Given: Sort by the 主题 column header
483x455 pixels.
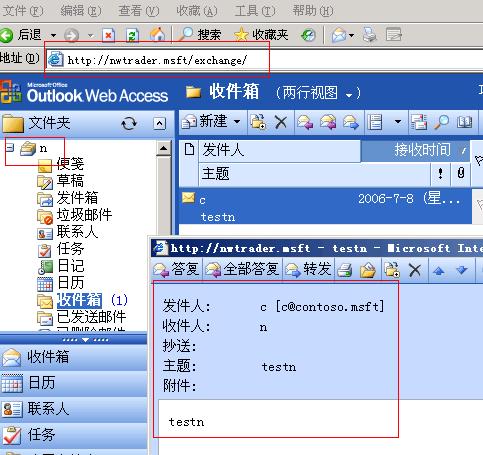Looking at the screenshot, I should [x=314, y=174].
